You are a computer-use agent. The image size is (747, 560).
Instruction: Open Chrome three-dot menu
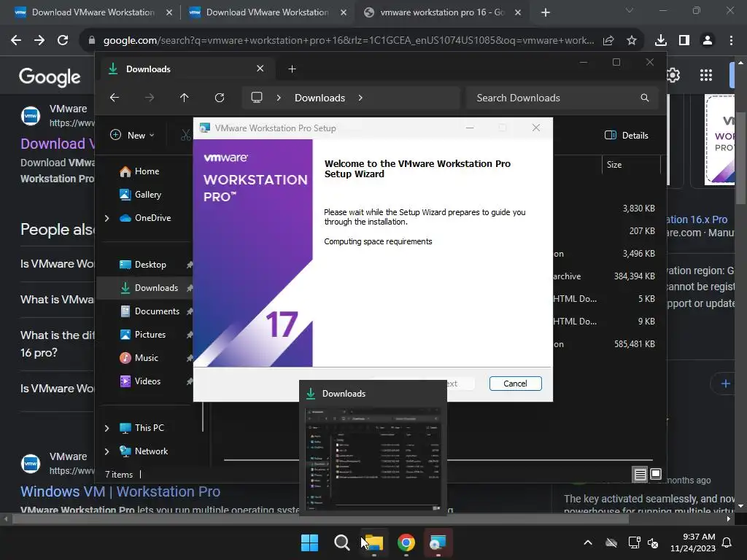731,41
